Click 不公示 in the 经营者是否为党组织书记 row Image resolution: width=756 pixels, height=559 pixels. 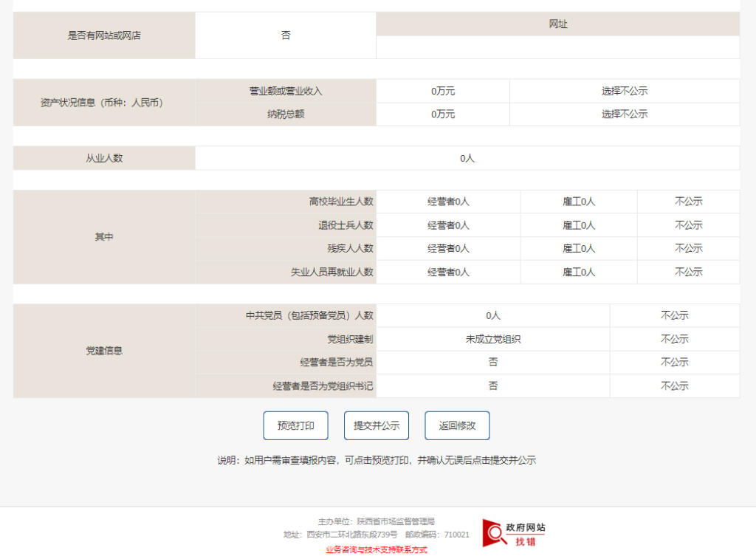pos(674,386)
